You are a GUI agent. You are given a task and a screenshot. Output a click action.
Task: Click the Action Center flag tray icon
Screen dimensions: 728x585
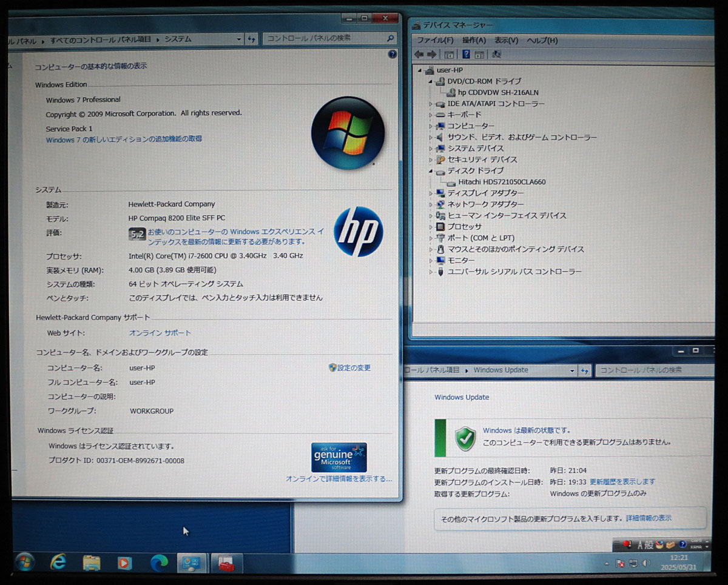tap(621, 563)
